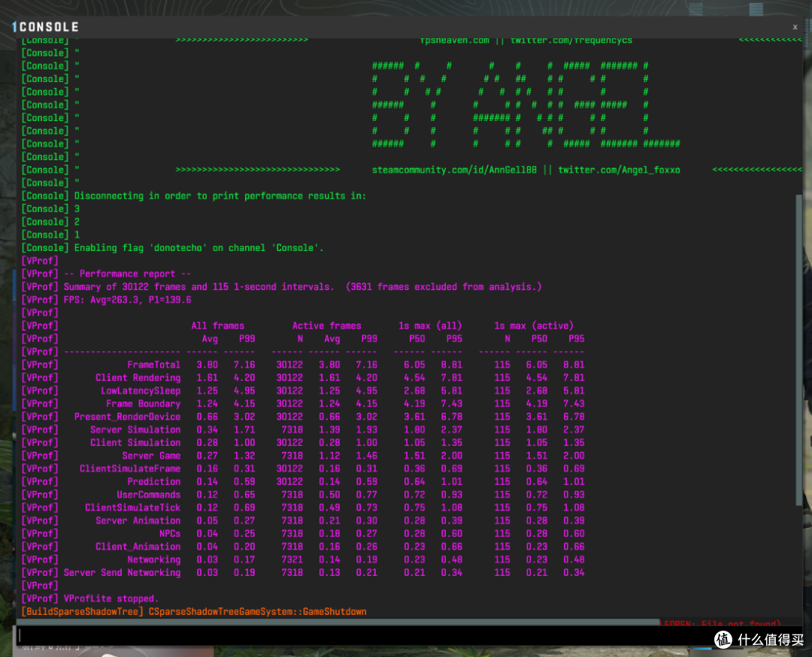
Task: Click the 'Server Send Networking' row label
Action: point(123,573)
